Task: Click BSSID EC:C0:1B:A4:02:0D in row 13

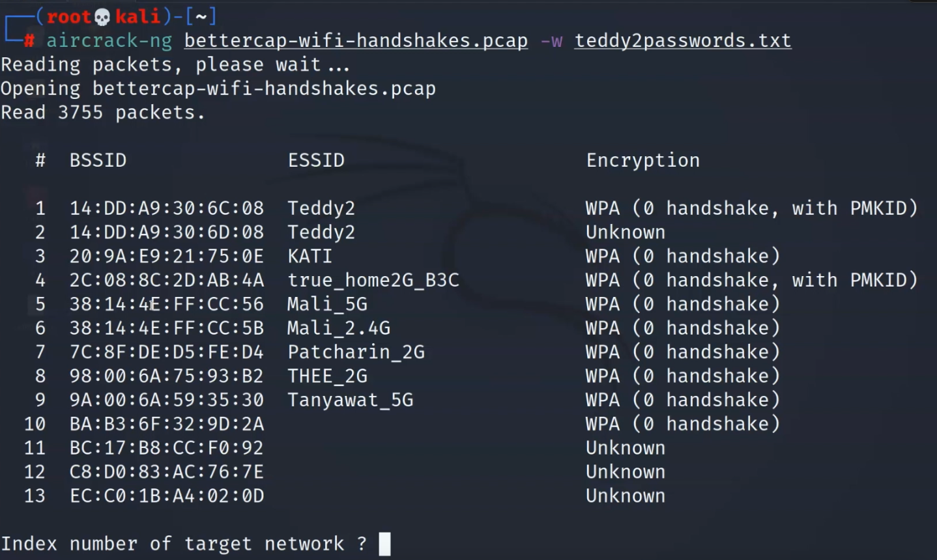Action: click(167, 496)
